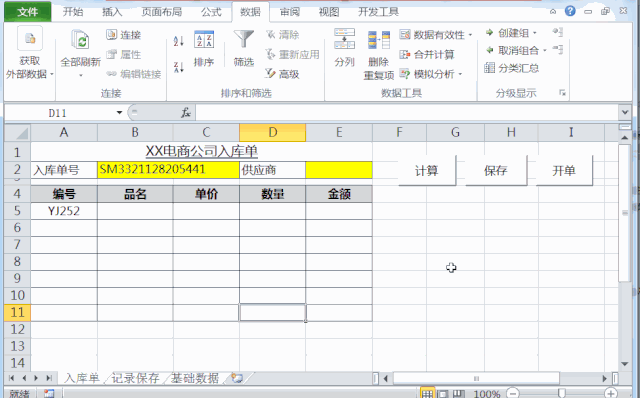Minimize the ribbon caret icon
640x398 pixels.
(553, 11)
